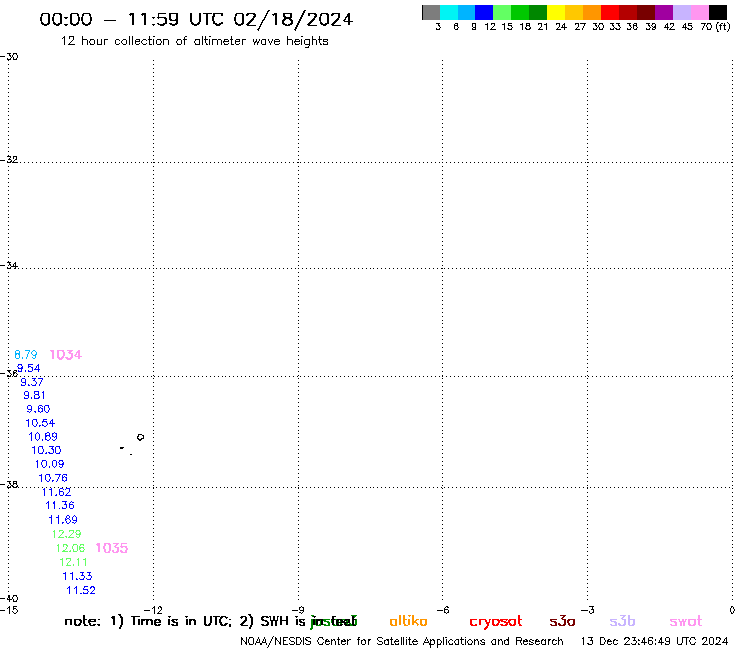This screenshot has width=740, height=650.
Task: Click the wave height value 11.33
Action: [x=77, y=576]
